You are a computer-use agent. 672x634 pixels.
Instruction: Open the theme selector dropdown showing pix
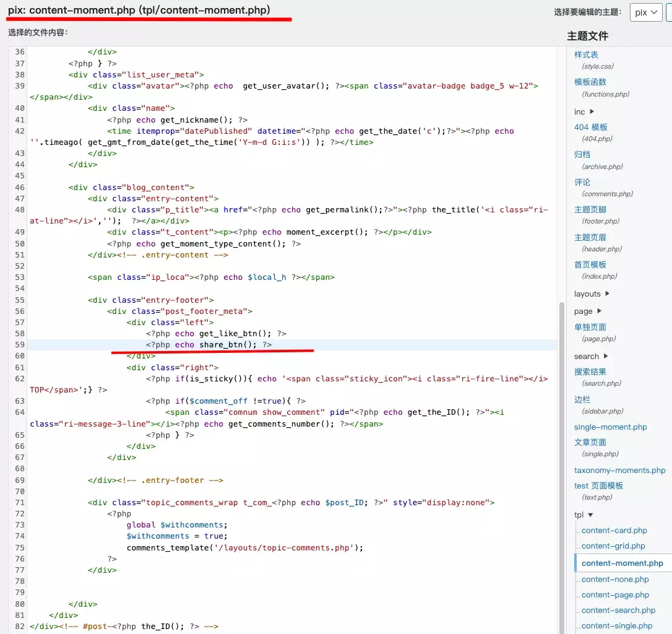point(646,12)
